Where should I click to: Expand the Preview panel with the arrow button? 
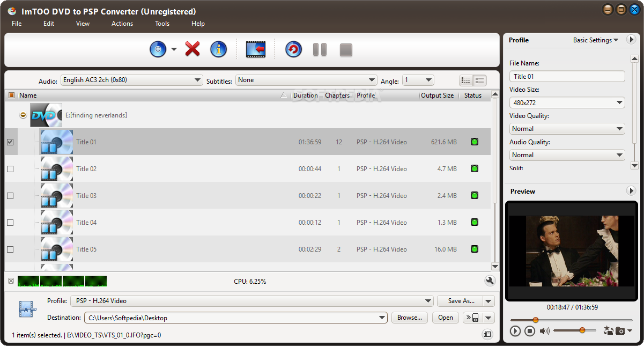point(631,191)
